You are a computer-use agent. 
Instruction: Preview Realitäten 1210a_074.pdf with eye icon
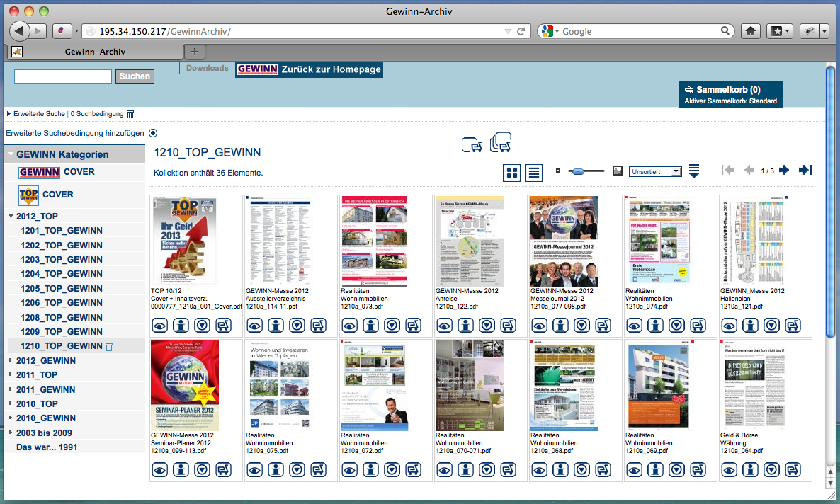(x=635, y=325)
